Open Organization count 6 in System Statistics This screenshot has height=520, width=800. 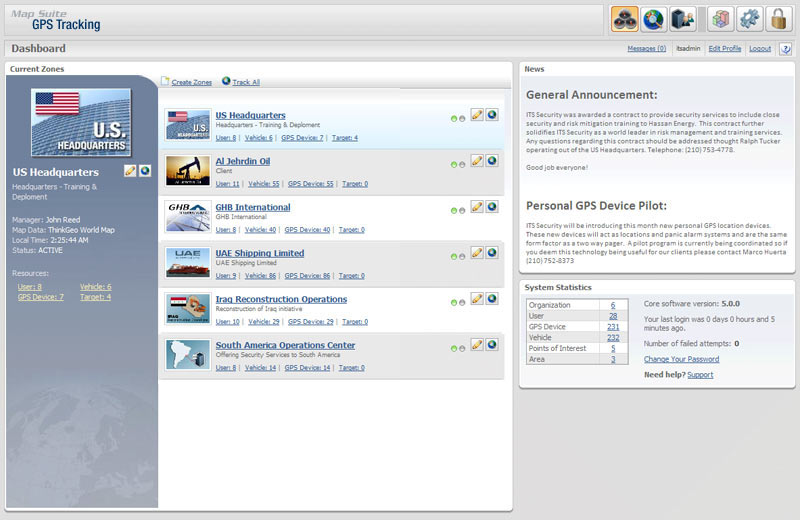pos(613,305)
